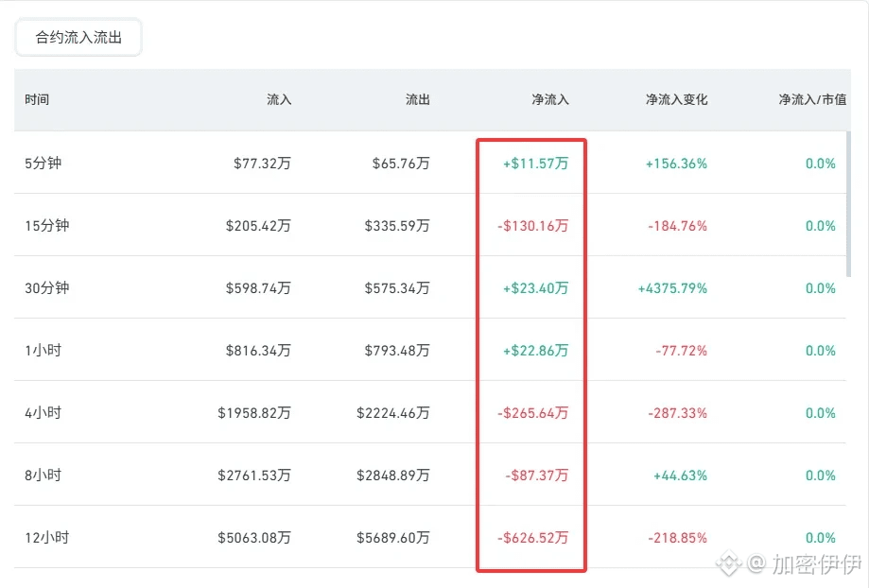The width and height of the screenshot is (869, 588).
Task: Sort by the 净流入变化 column header
Action: 676,100
